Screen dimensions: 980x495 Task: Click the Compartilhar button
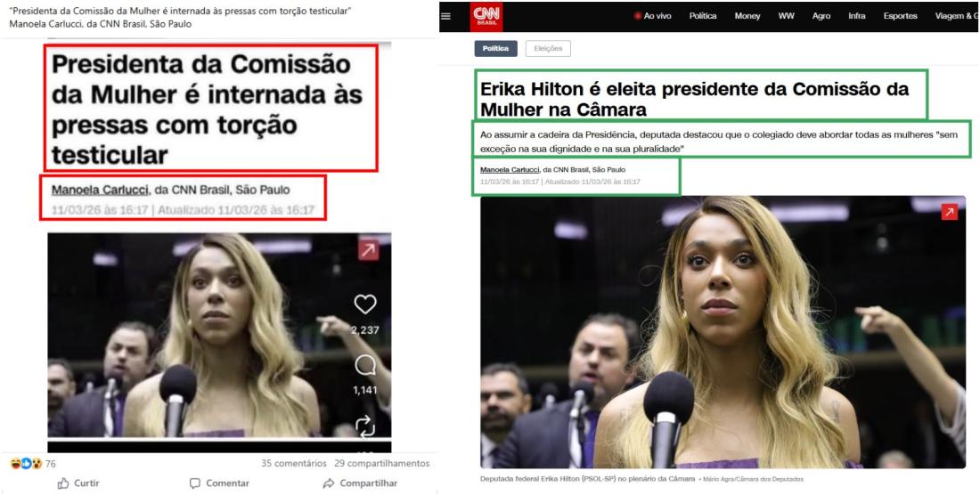[x=360, y=483]
